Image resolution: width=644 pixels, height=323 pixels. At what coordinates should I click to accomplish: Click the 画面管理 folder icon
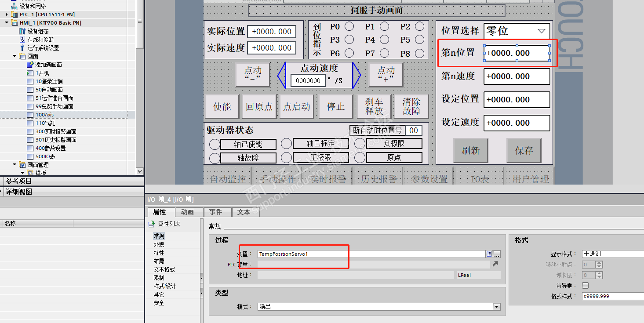[22, 165]
